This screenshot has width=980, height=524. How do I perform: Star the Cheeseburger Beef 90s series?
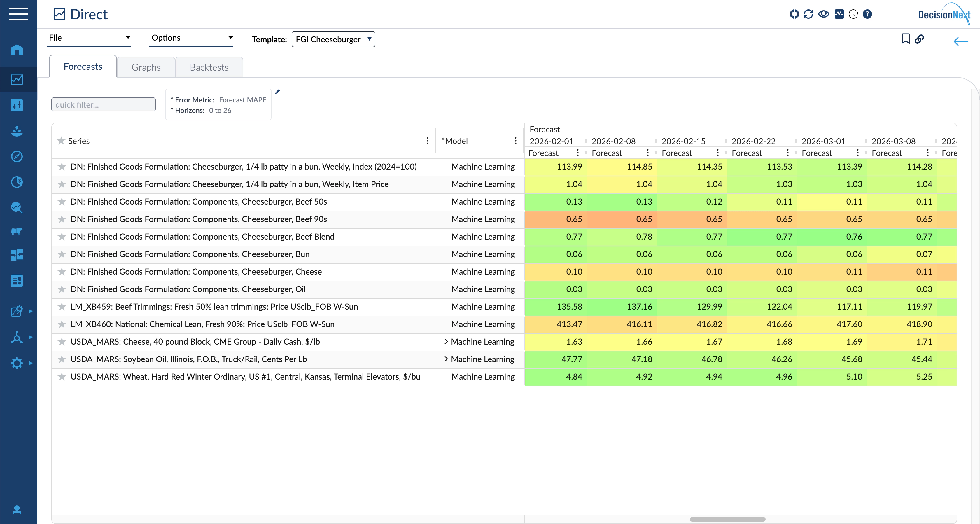pos(62,219)
